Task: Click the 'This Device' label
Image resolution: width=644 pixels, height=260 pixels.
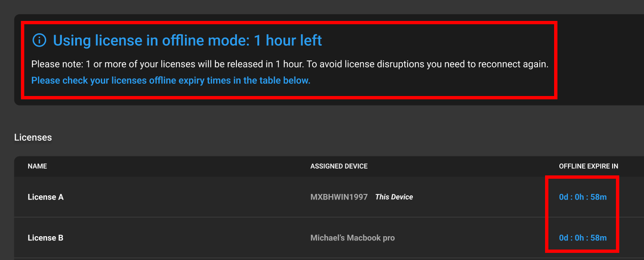Action: click(394, 197)
